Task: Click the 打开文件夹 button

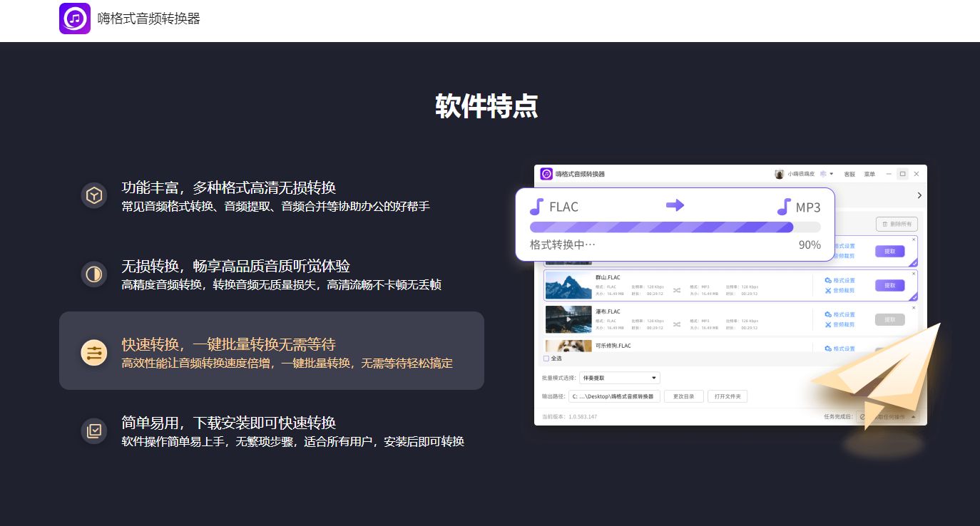Action: point(728,396)
